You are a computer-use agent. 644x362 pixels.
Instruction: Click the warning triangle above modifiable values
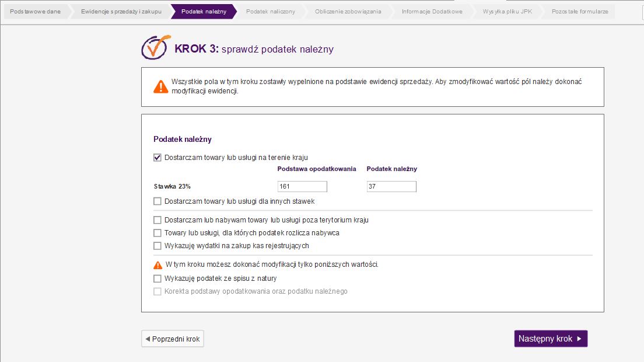click(x=157, y=264)
